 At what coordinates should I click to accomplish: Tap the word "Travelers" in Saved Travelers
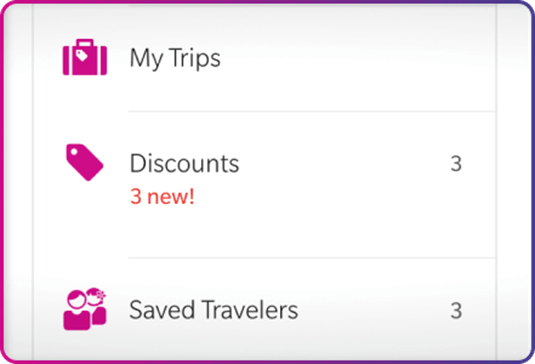pos(250,310)
